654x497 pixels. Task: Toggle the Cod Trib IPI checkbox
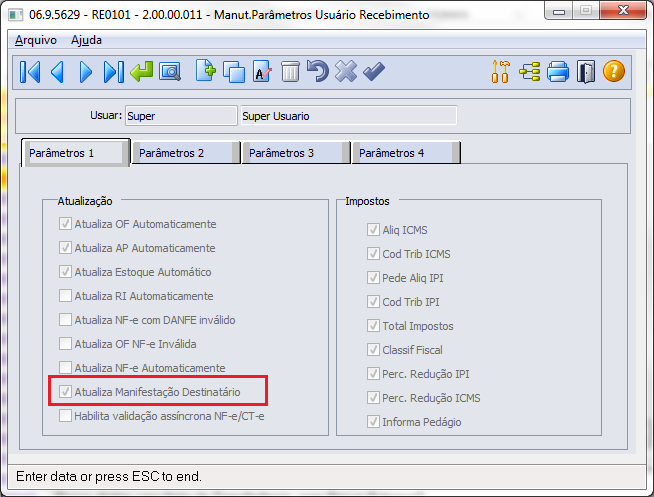(x=373, y=301)
